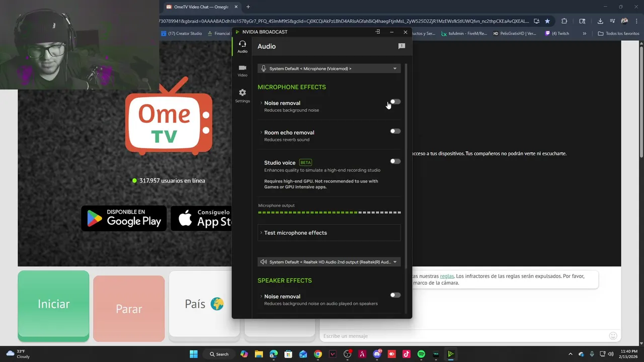Click the microphone icon in the tray
Screen dimensions: 644x362
pos(592,354)
